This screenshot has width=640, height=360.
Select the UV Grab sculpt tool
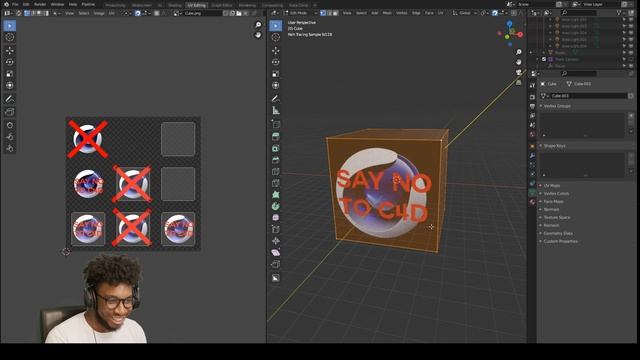pyautogui.click(x=10, y=125)
